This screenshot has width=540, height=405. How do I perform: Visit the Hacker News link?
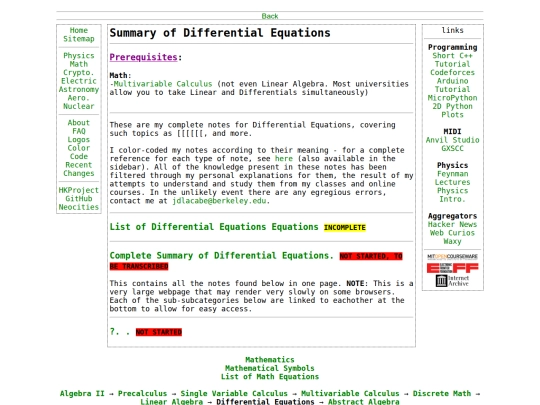452,225
